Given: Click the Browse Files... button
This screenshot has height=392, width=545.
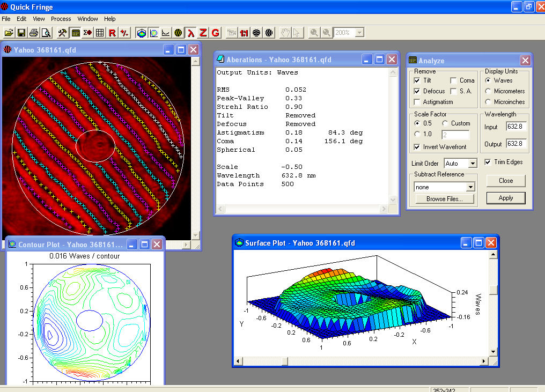Looking at the screenshot, I should click(445, 199).
